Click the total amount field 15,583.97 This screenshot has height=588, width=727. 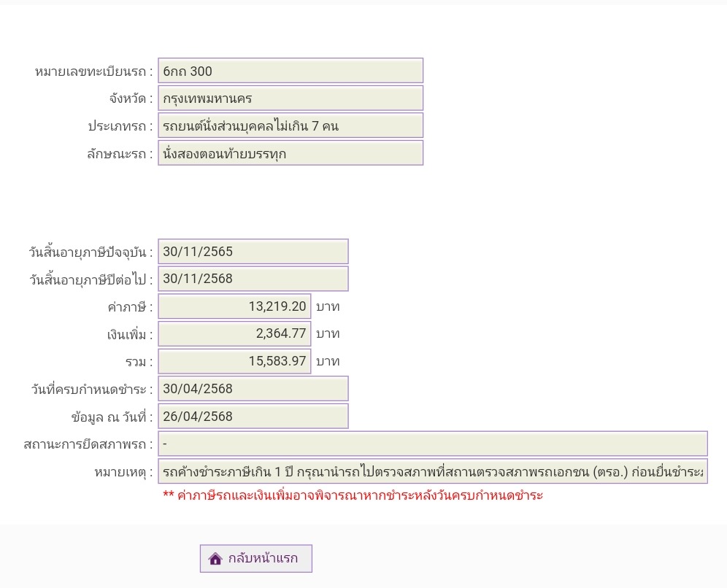click(234, 361)
